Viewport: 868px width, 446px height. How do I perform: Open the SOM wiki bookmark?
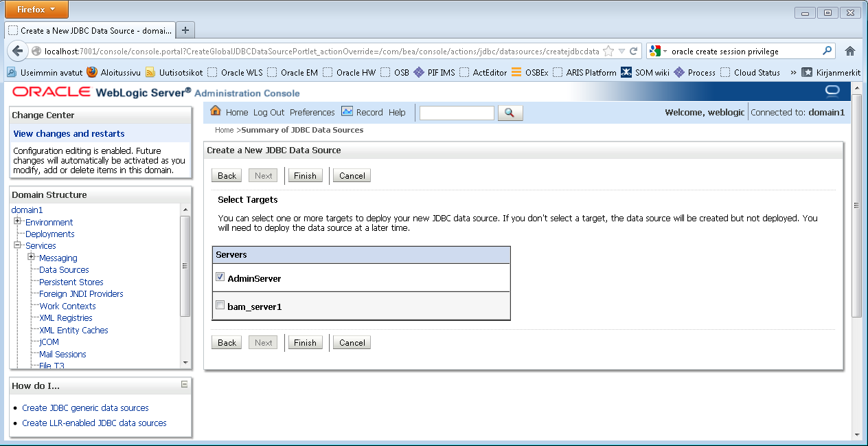(x=646, y=72)
